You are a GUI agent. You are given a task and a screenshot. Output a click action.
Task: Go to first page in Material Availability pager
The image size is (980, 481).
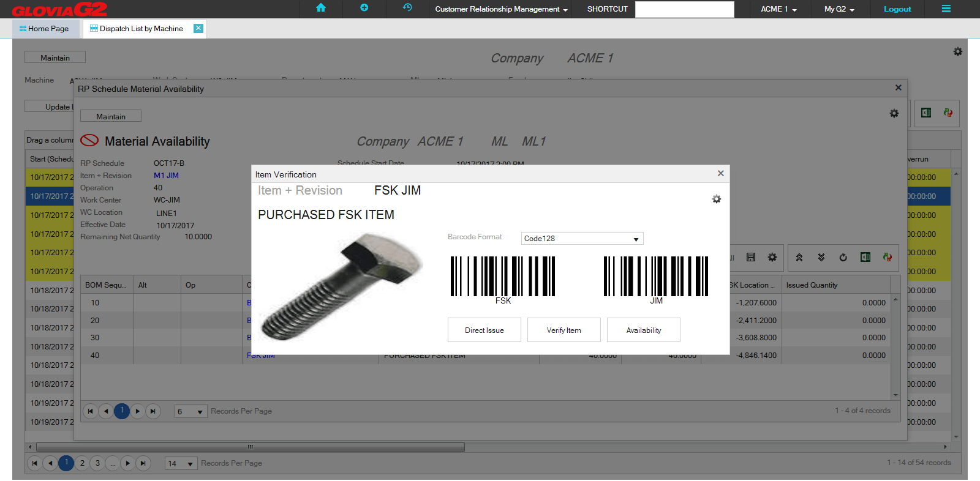pyautogui.click(x=91, y=411)
